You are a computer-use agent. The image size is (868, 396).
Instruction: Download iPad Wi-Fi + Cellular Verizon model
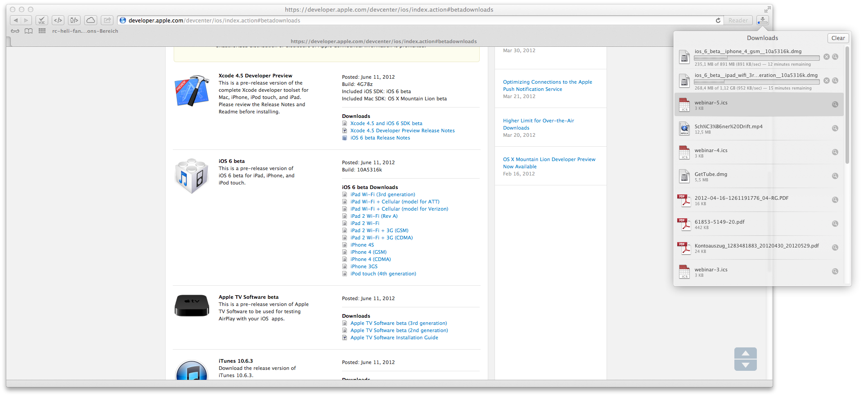[399, 209]
